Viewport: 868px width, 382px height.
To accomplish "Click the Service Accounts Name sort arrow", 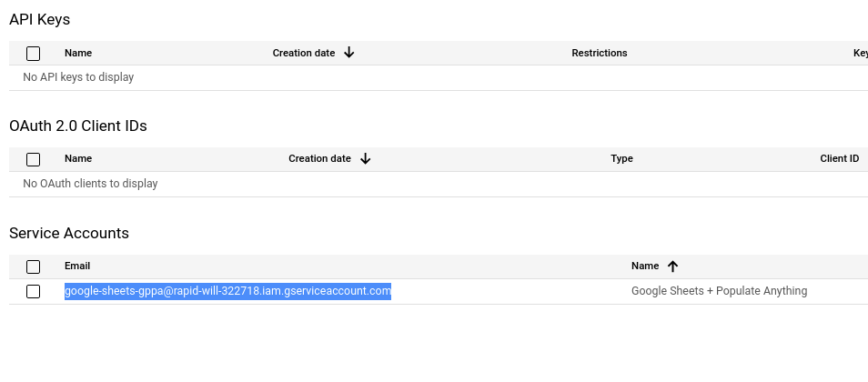I will click(x=672, y=266).
